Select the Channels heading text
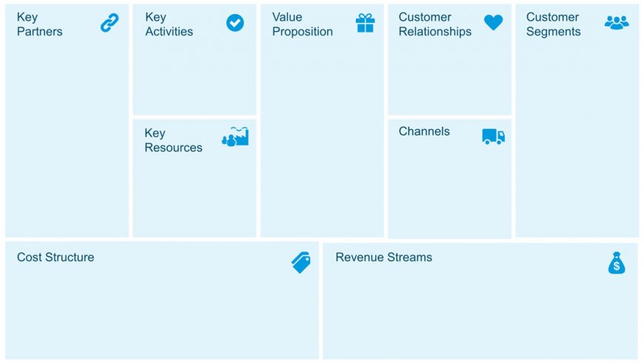Viewport: 644px width, 363px height. [424, 131]
